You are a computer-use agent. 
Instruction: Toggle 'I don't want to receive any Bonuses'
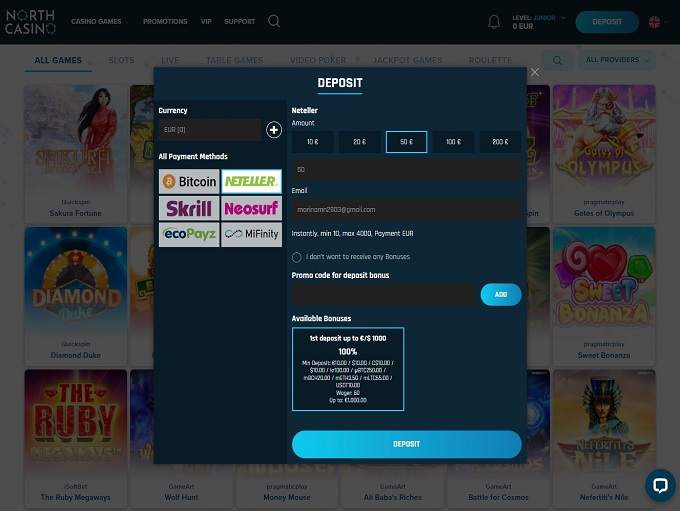(x=297, y=257)
